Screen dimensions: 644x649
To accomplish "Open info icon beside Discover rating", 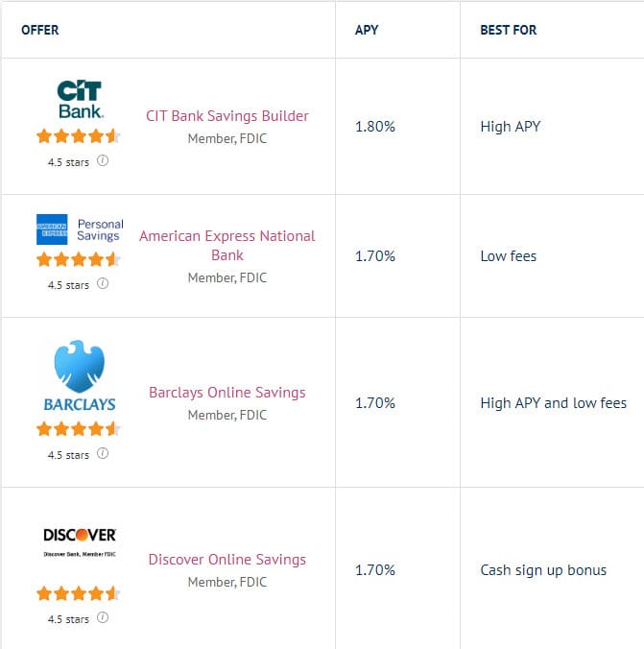I will point(103,618).
